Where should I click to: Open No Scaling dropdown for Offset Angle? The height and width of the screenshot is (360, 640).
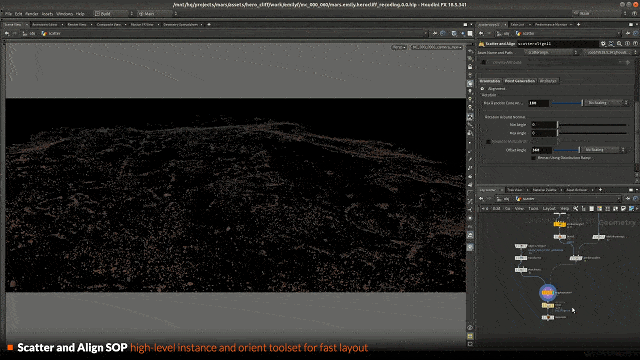603,150
